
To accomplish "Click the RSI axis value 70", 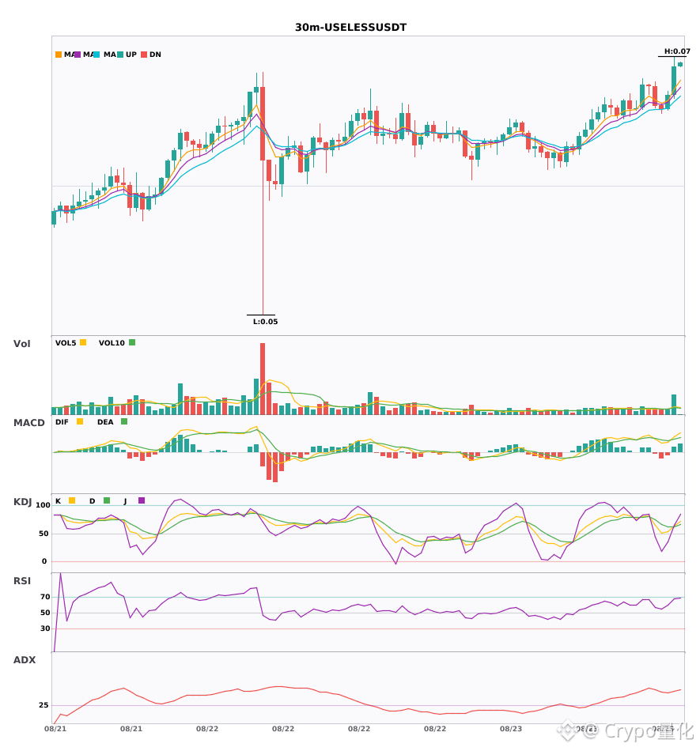I will tap(46, 597).
